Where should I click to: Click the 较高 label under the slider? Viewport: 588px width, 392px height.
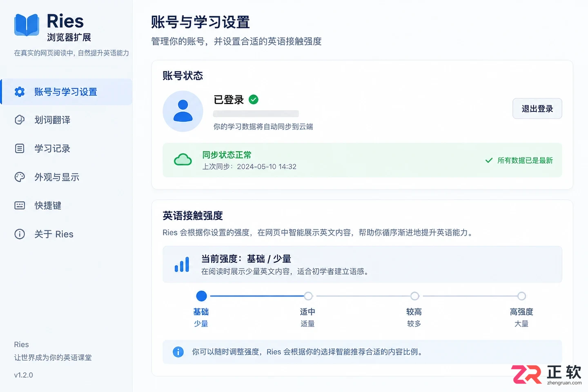click(414, 312)
